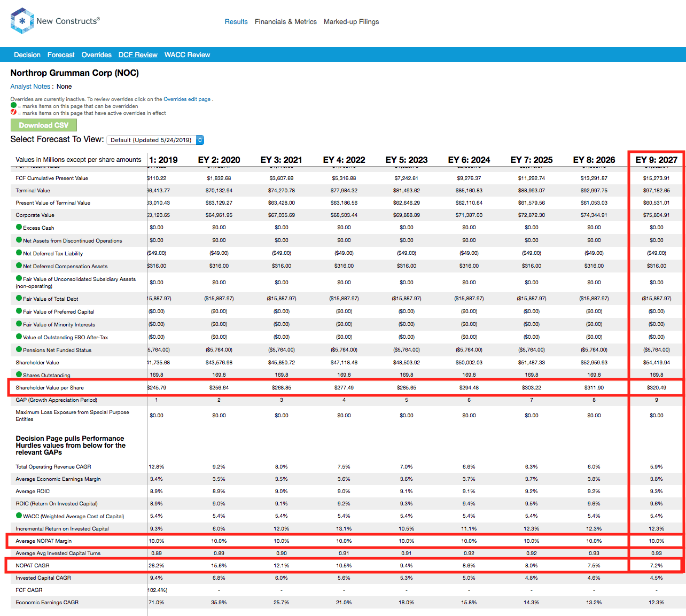Click the Average NOPAT Margin label
This screenshot has width=686, height=616.
44,541
